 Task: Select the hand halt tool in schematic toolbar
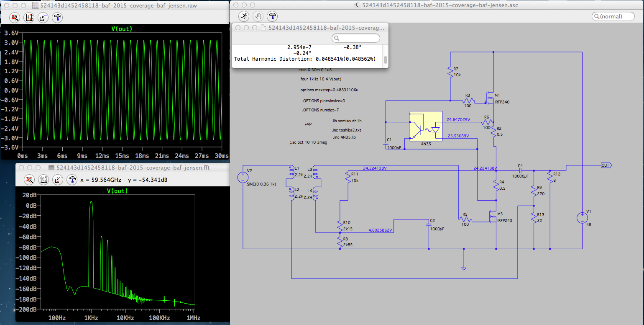click(x=258, y=16)
